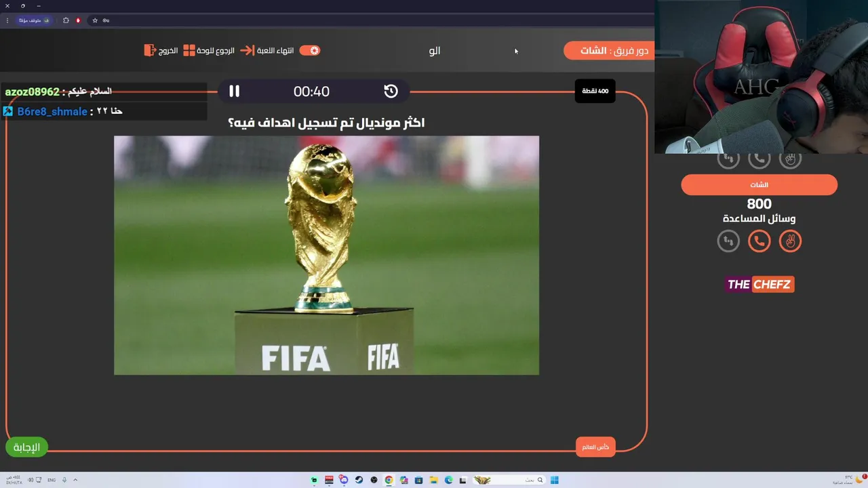The image size is (868, 488).
Task: Click the site info icon in address bar
Action: pos(106,20)
